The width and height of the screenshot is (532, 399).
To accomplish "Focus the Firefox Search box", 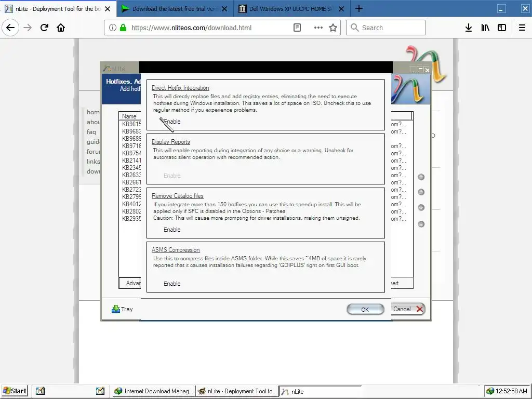I will pyautogui.click(x=386, y=28).
